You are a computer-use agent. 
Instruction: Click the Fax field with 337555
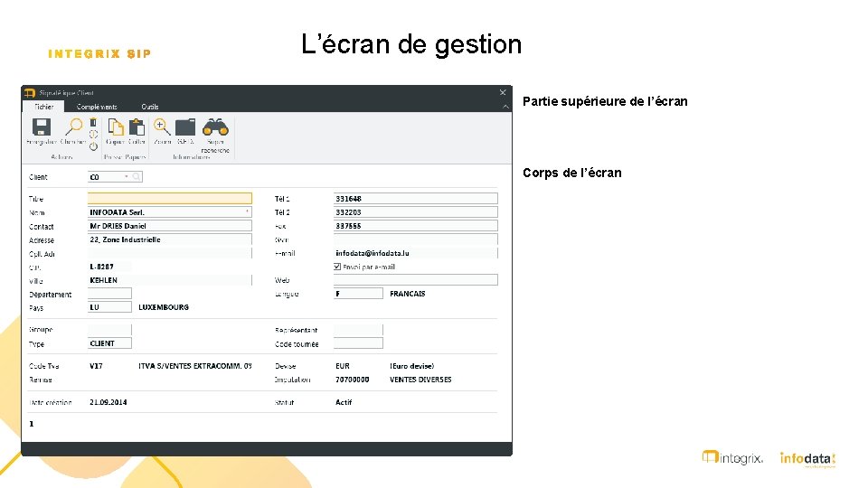point(416,226)
